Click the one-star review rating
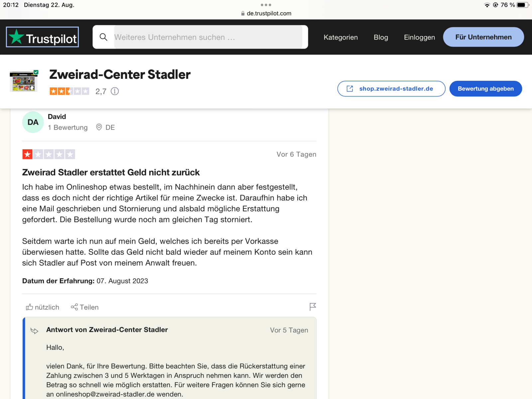This screenshot has width=532, height=399. [x=49, y=154]
